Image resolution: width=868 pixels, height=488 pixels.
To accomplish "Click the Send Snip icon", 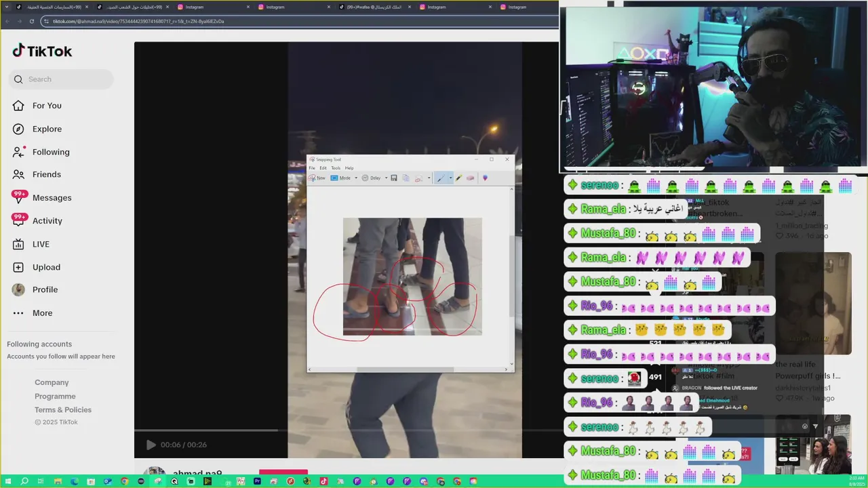I will click(418, 178).
